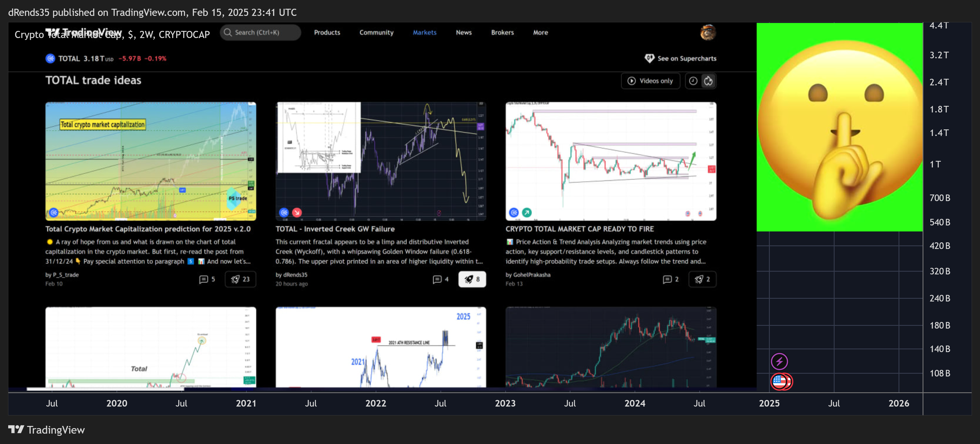Click the Supercharts diamond icon
This screenshot has width=980, height=444.
tap(650, 58)
